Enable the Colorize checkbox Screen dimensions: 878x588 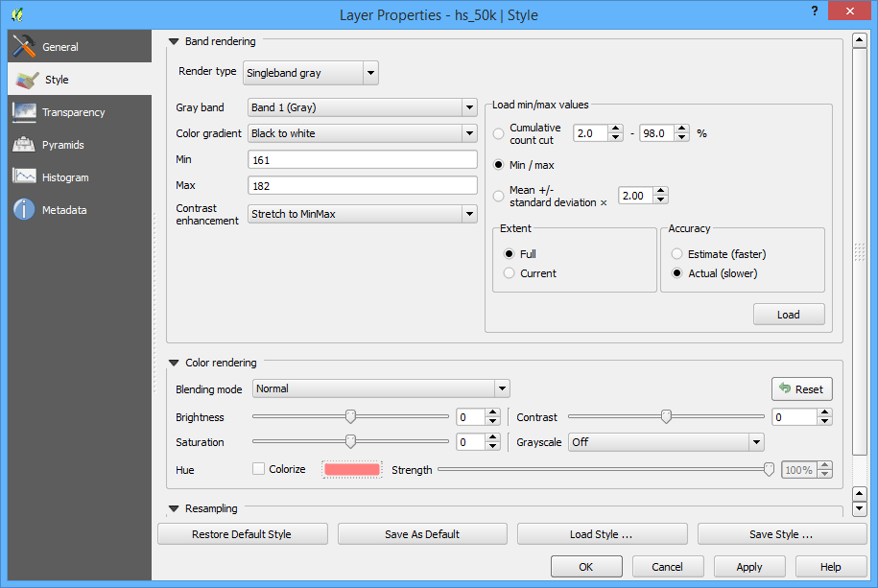[x=258, y=469]
